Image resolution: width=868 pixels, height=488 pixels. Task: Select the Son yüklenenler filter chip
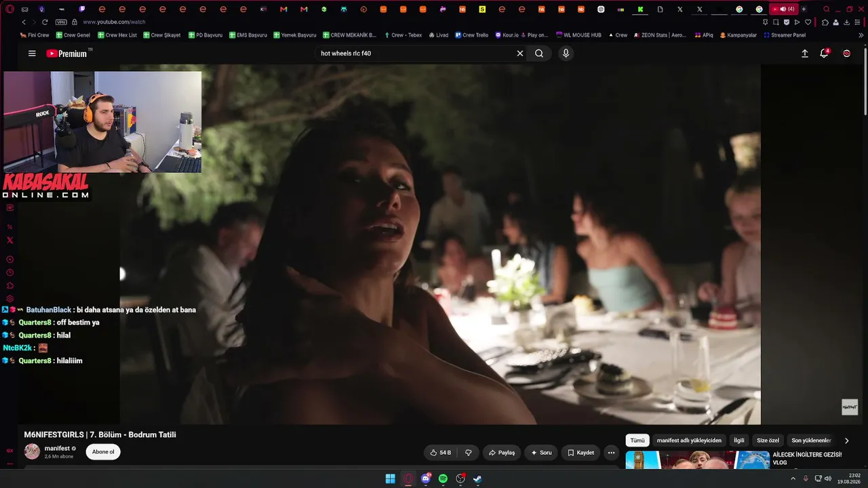pos(811,441)
